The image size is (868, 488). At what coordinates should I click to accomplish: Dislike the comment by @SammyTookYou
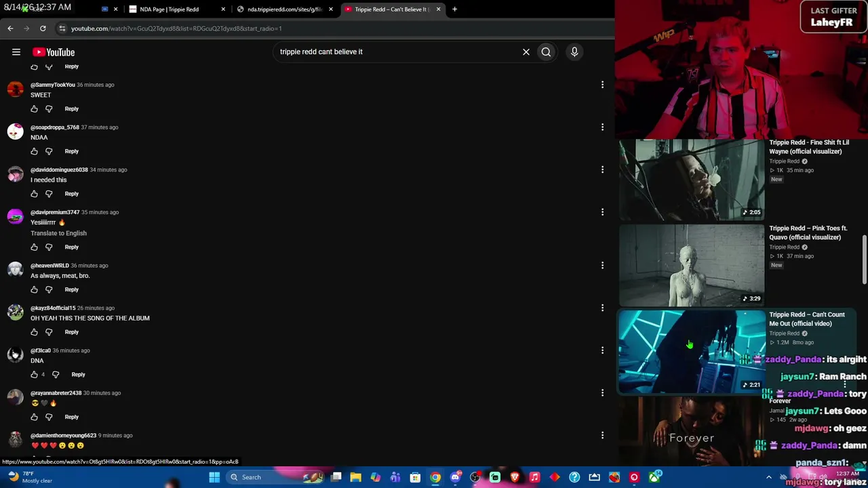(x=49, y=108)
